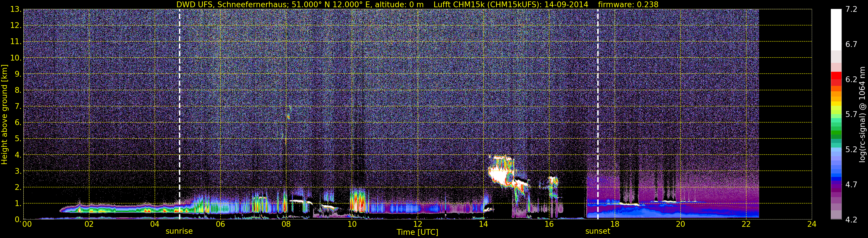Click the dashed white sunrise marker line
Screen dimensions: 868x238
click(x=179, y=114)
